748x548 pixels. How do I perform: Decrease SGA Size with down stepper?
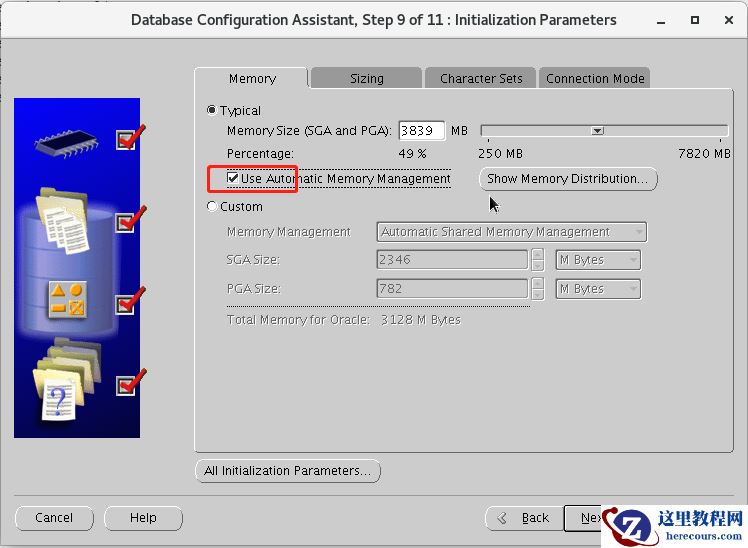click(538, 266)
